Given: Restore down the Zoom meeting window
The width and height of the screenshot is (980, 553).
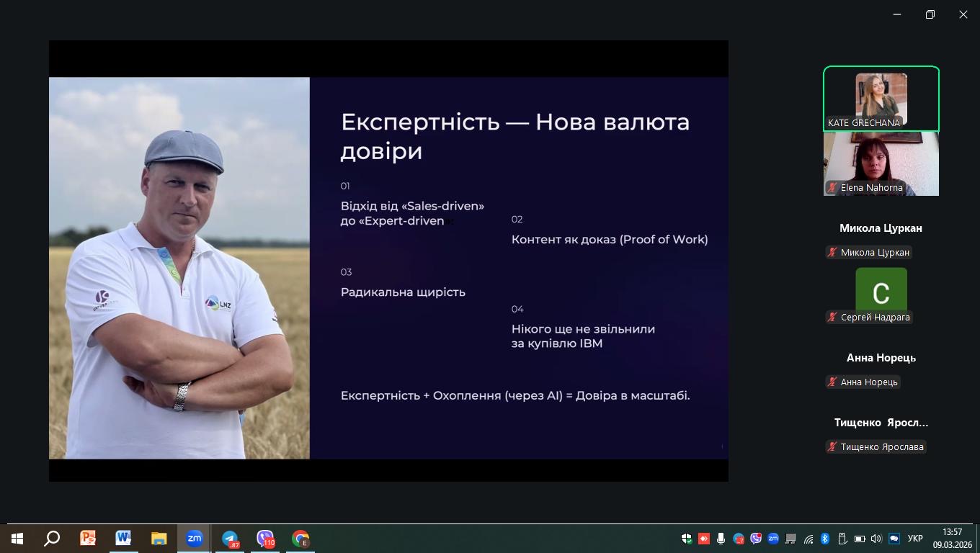Looking at the screenshot, I should click(930, 14).
